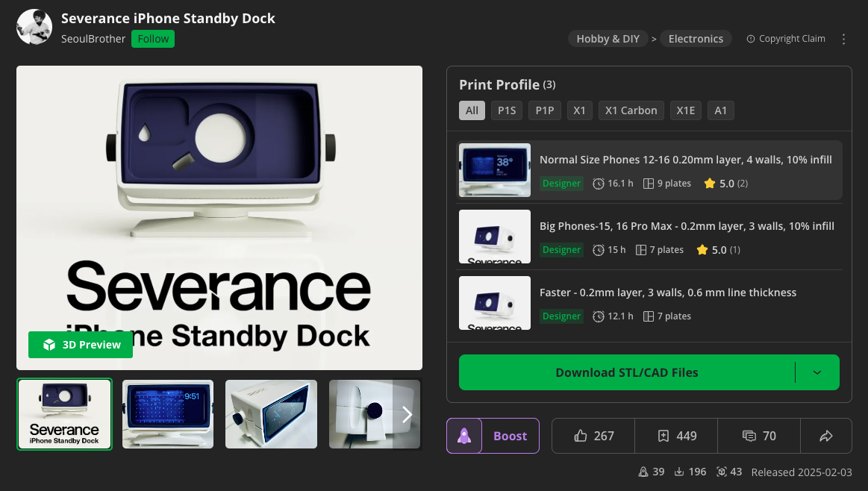Click the Boost rocket icon

(464, 436)
